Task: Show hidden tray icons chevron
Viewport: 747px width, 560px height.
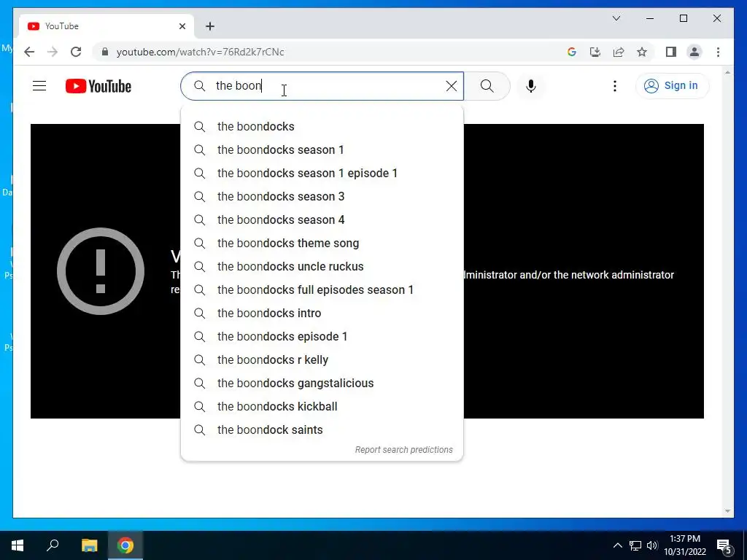Action: point(617,545)
